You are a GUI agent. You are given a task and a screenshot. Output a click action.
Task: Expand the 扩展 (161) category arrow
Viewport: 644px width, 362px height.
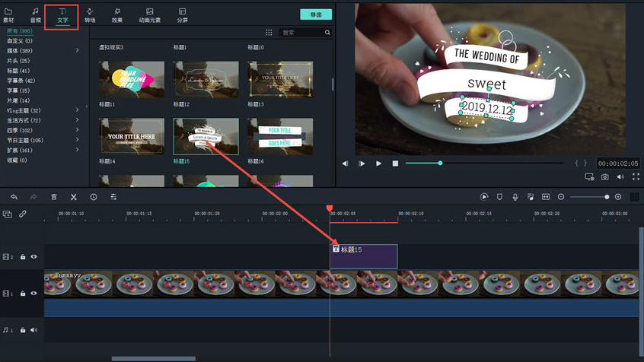[77, 150]
